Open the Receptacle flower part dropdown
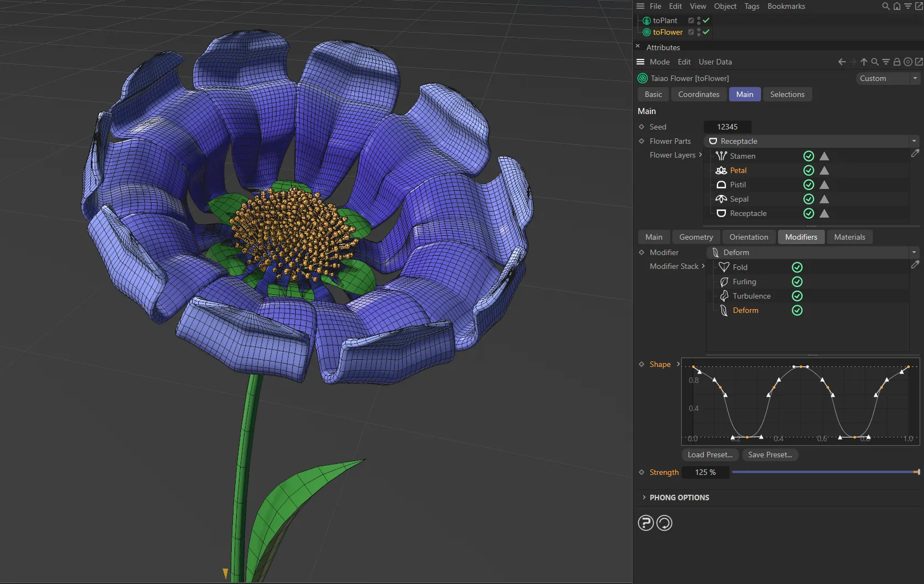 pos(914,141)
